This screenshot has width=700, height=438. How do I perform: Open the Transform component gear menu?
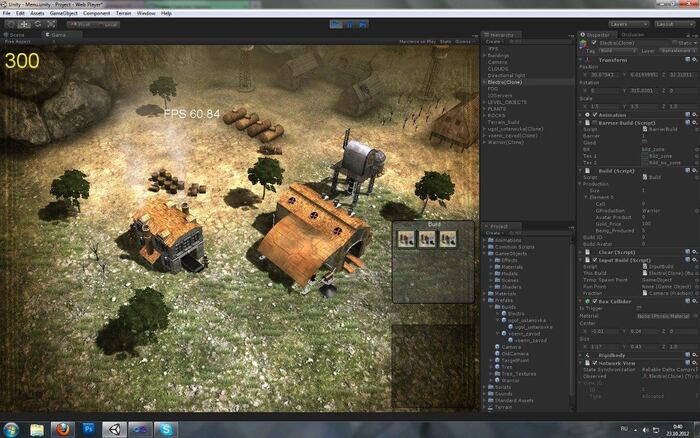[x=694, y=59]
